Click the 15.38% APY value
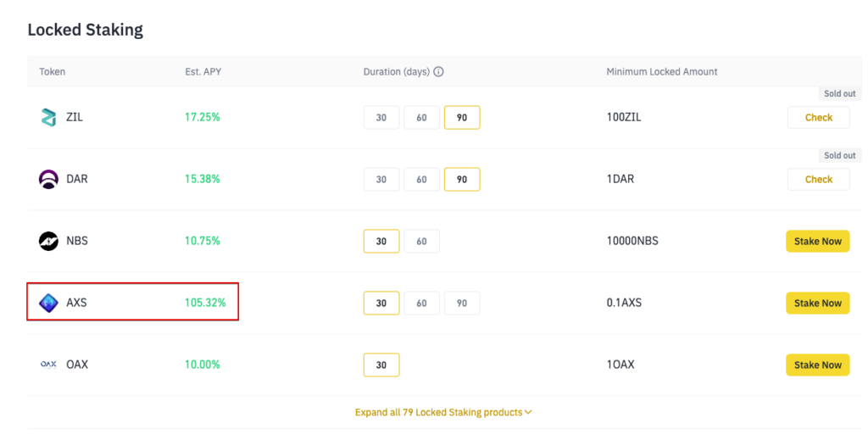Image resolution: width=868 pixels, height=440 pixels. 203,180
